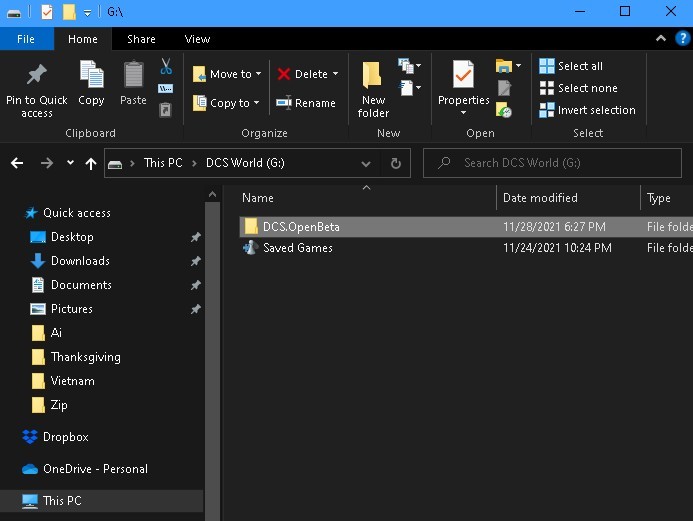Click the Rename button
Viewport: 693px width, 521px height.
305,103
